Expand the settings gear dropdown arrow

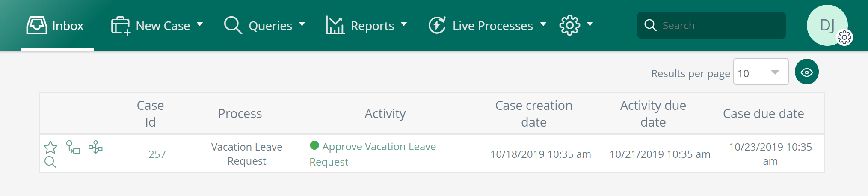tap(590, 24)
